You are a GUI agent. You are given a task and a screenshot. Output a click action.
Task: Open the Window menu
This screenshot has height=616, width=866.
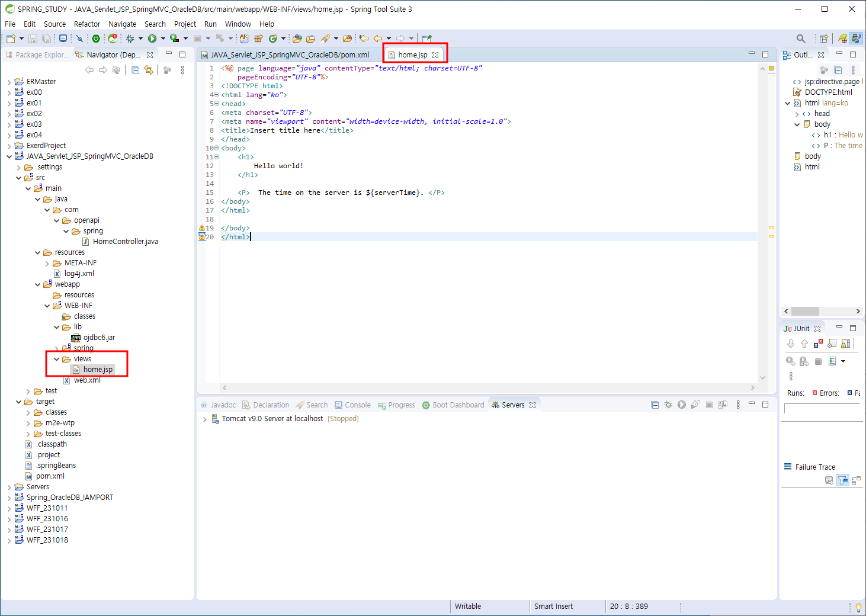tap(238, 24)
